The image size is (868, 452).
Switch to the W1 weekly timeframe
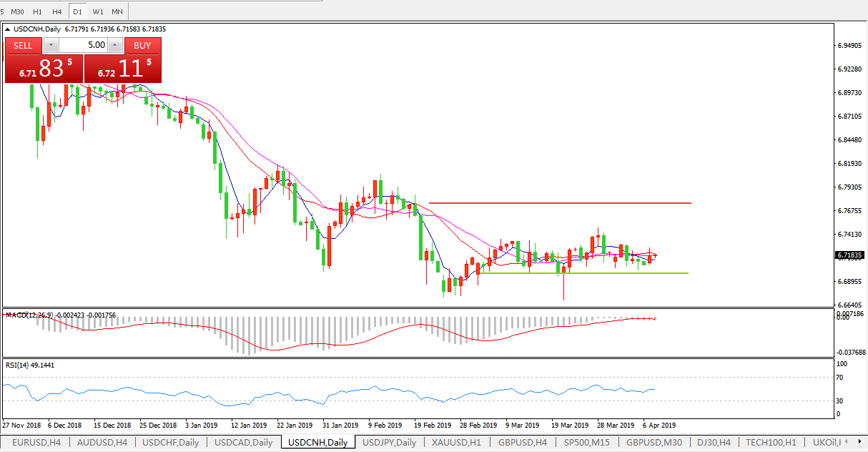click(x=98, y=11)
